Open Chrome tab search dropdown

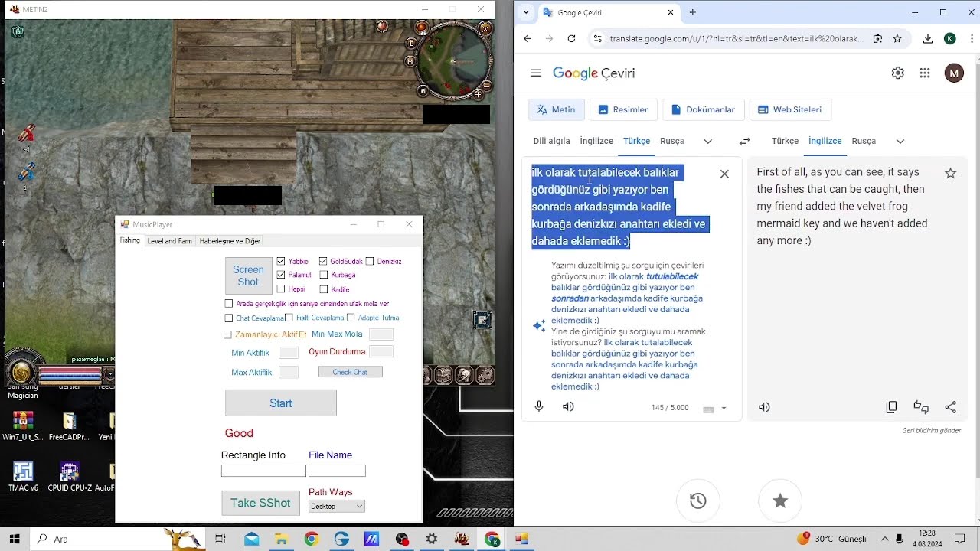click(526, 12)
